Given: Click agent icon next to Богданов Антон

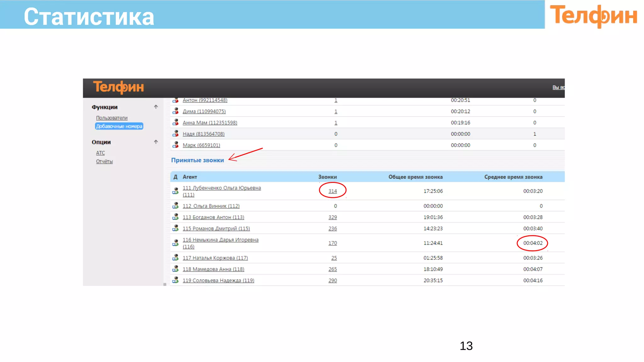Looking at the screenshot, I should (x=175, y=217).
